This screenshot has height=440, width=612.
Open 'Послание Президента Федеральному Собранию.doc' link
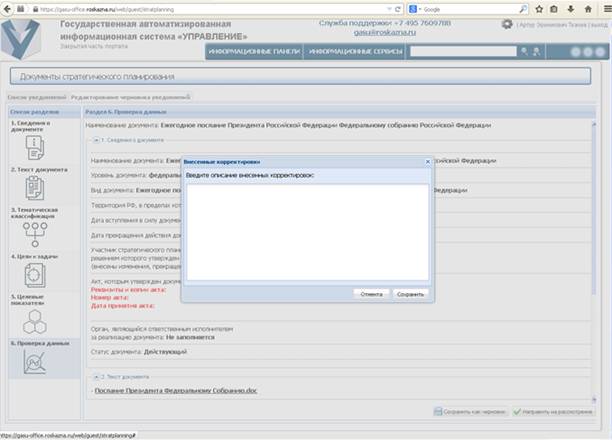[x=175, y=389]
